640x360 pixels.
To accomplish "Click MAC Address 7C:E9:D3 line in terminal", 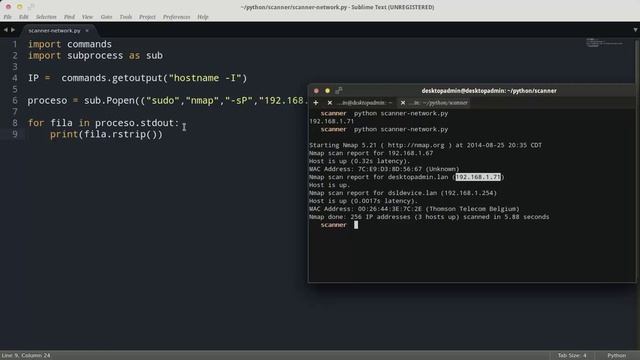I will (x=384, y=169).
